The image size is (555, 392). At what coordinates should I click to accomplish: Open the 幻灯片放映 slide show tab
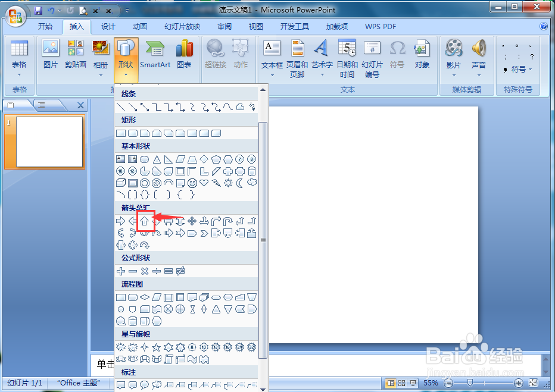[x=182, y=27]
